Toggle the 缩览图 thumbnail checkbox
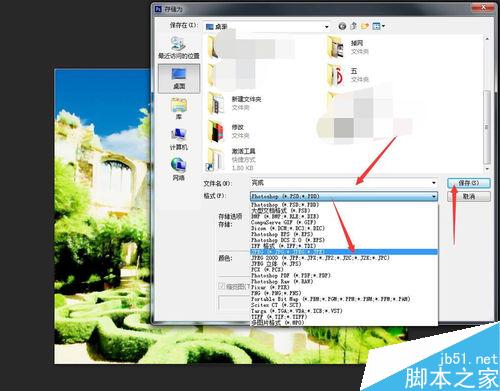Viewport: 500px width, 391px height. click(222, 286)
